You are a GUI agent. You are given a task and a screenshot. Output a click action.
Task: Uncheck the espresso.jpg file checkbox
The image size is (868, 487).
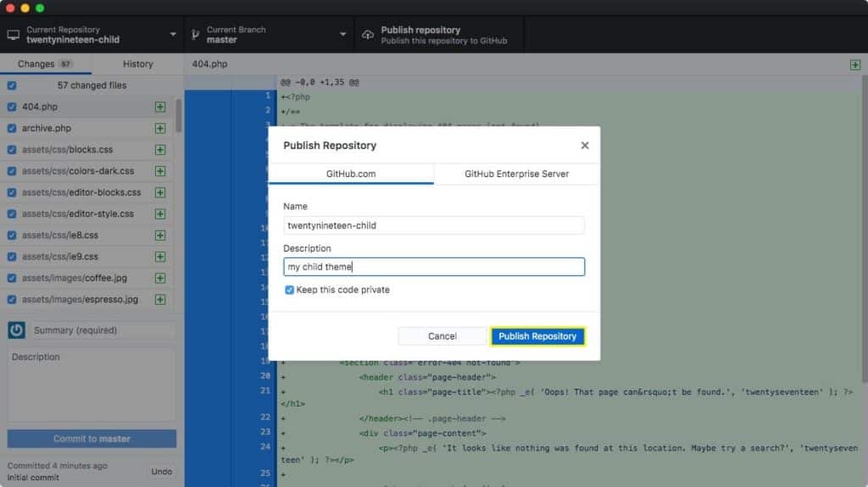coord(12,299)
